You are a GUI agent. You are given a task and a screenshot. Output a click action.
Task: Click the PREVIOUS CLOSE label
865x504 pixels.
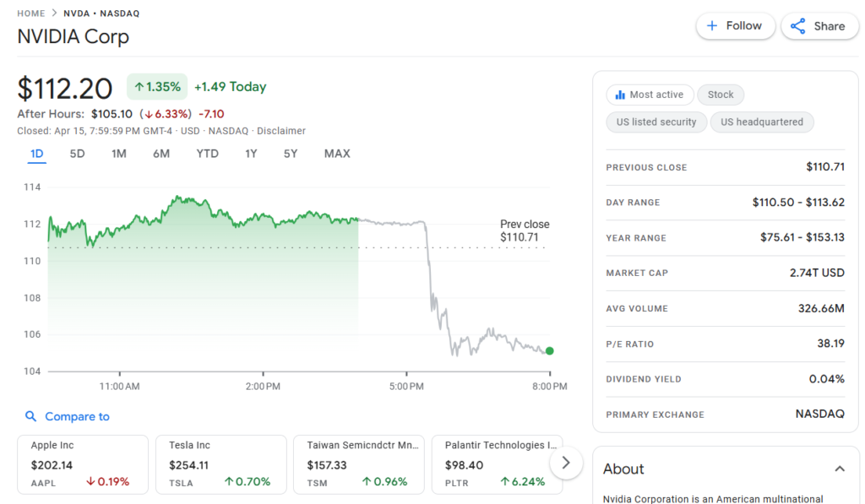(x=646, y=168)
